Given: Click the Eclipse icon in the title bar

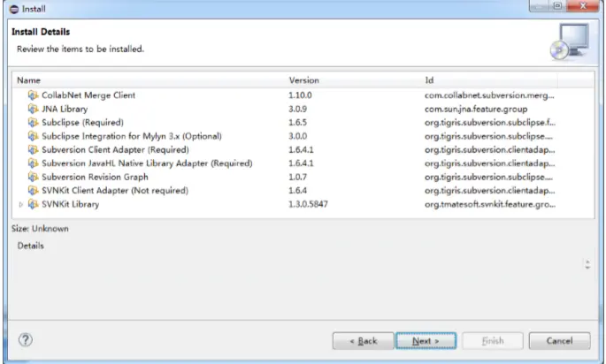Looking at the screenshot, I should pyautogui.click(x=14, y=9).
